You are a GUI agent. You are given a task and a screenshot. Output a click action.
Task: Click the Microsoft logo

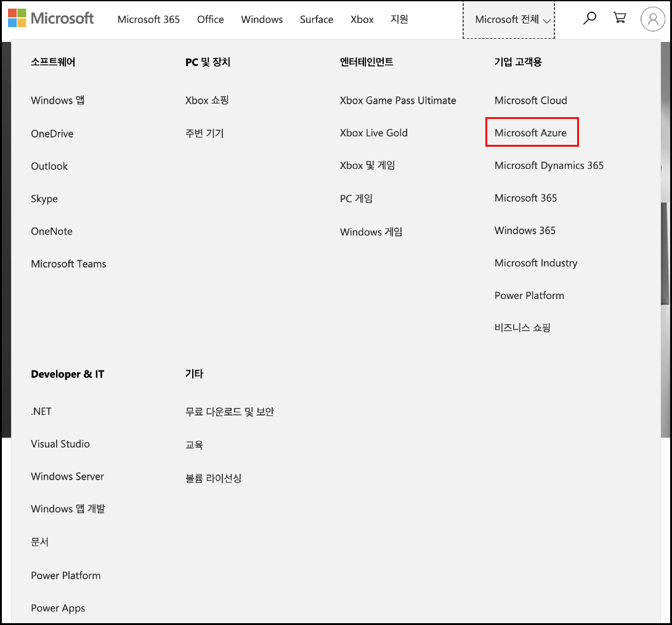coord(51,18)
